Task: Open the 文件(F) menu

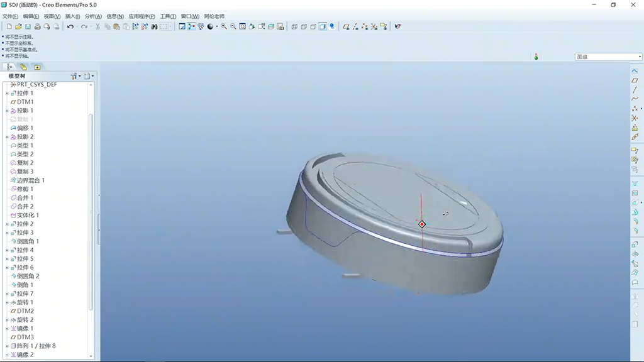Action: (10, 16)
